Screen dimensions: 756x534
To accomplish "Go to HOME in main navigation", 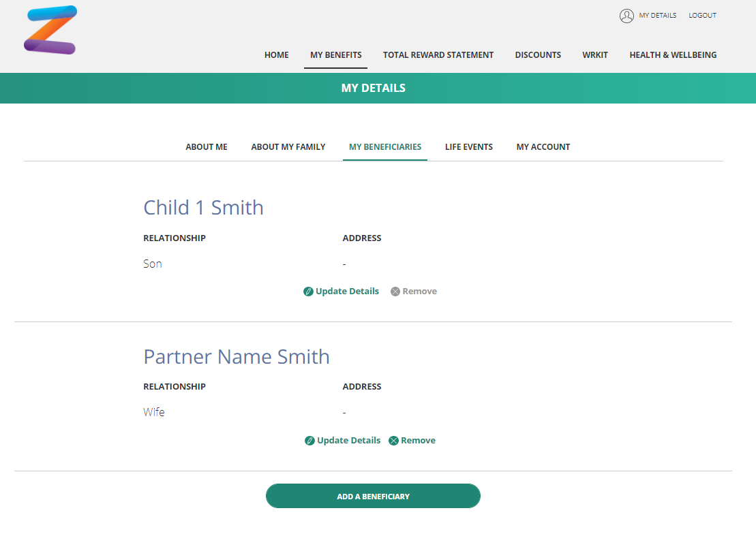I will tap(276, 55).
